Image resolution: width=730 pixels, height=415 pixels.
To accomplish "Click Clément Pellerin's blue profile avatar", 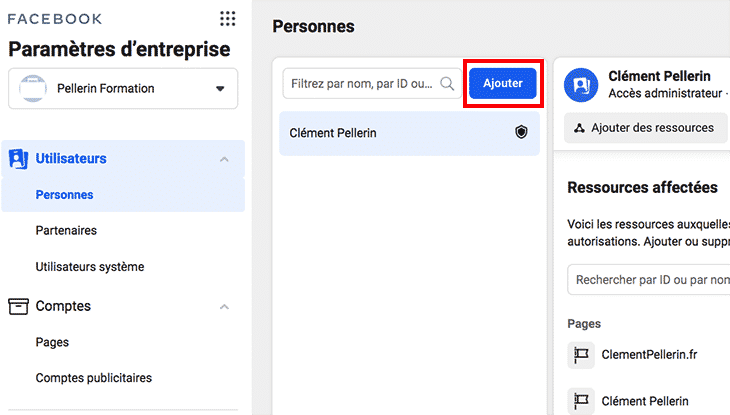I will pos(581,85).
